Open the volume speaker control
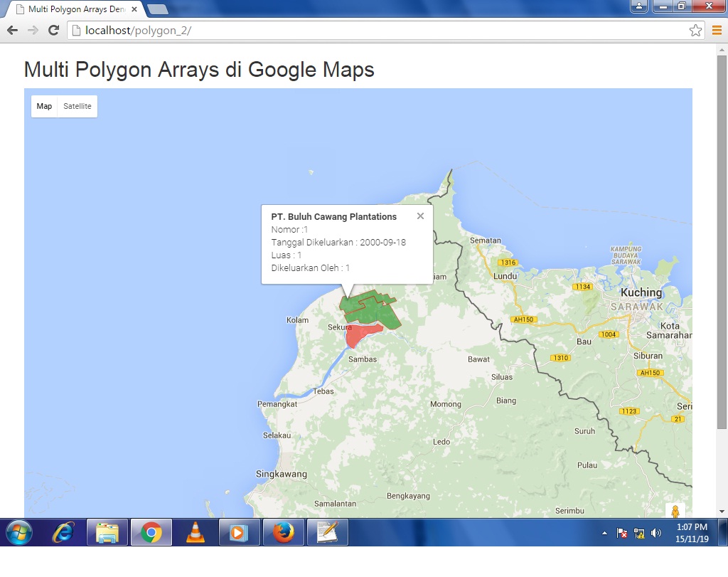The width and height of the screenshot is (728, 577). (x=656, y=533)
